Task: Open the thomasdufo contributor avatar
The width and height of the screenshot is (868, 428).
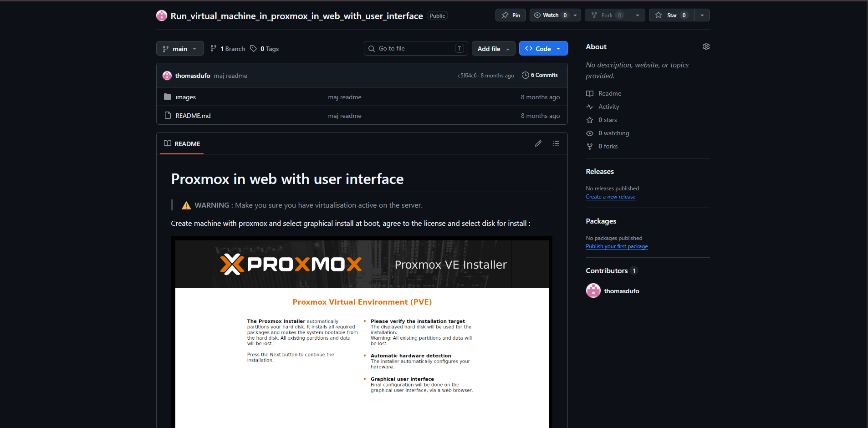Action: (593, 290)
